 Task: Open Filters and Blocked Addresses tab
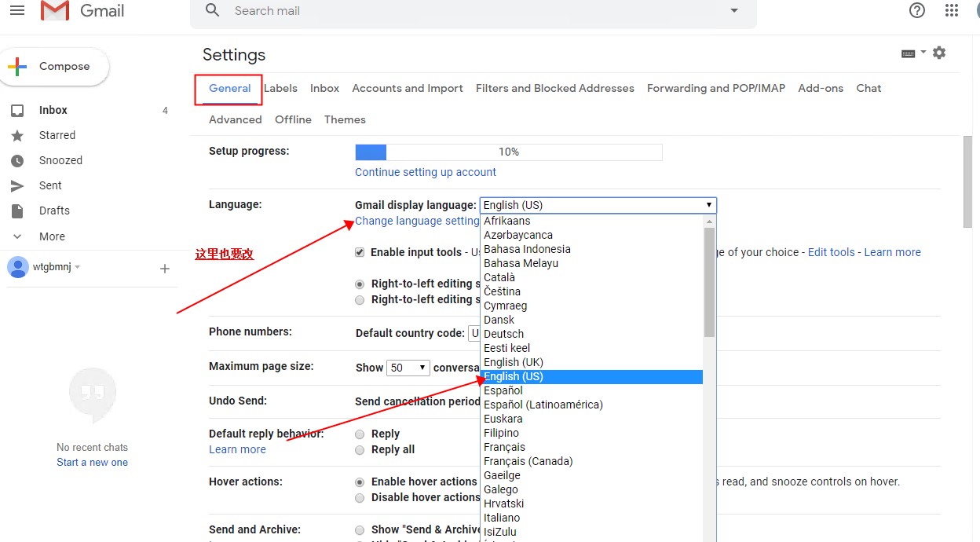(555, 89)
